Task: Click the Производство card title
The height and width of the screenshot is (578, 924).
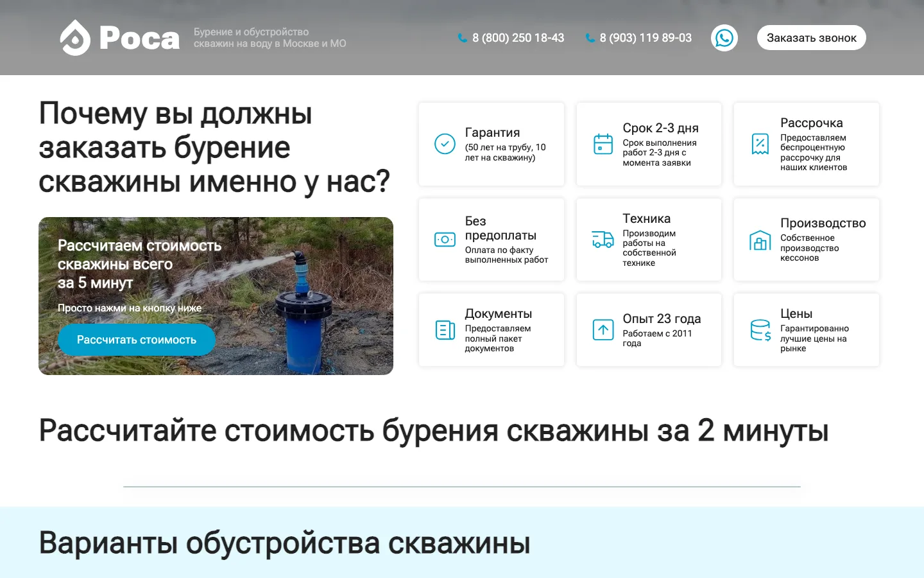Action: click(823, 223)
